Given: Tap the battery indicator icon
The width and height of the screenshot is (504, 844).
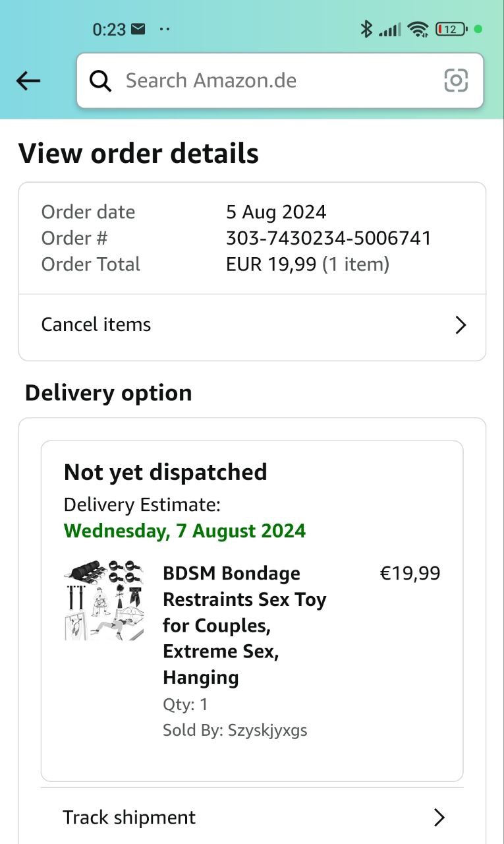Looking at the screenshot, I should click(451, 29).
